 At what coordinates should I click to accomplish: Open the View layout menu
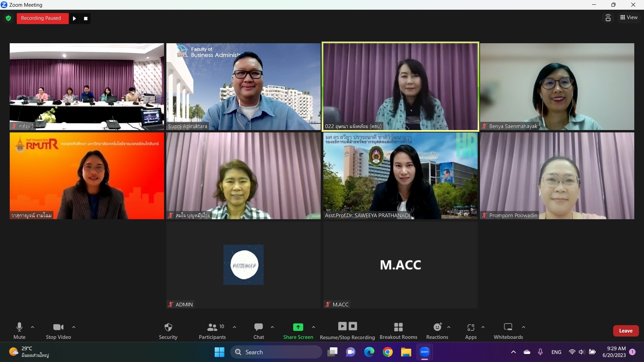629,17
